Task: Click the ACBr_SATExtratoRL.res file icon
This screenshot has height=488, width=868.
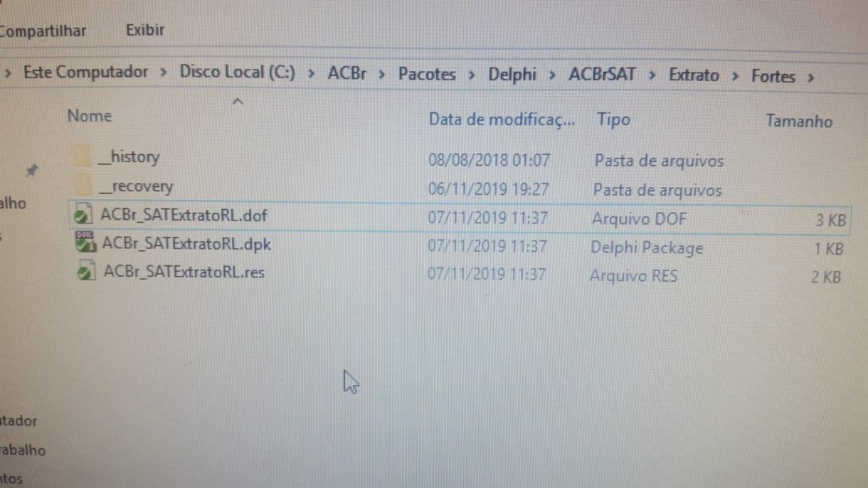Action: [x=86, y=272]
